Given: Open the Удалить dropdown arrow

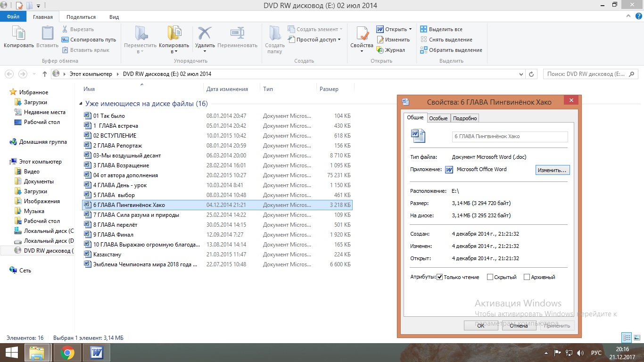Looking at the screenshot, I should (205, 51).
